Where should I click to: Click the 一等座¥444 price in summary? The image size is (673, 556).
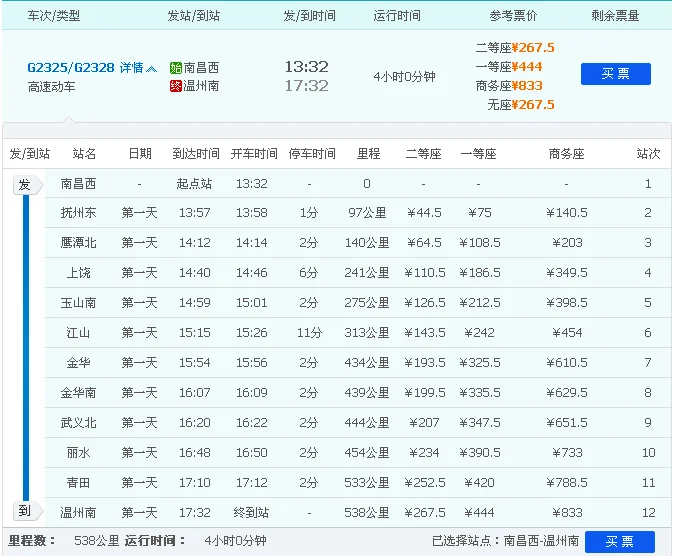(509, 67)
